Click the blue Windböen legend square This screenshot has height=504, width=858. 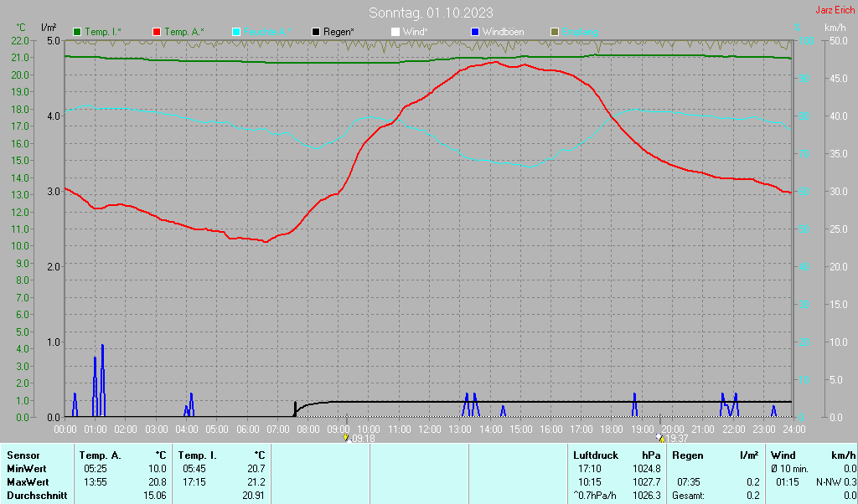tap(475, 32)
